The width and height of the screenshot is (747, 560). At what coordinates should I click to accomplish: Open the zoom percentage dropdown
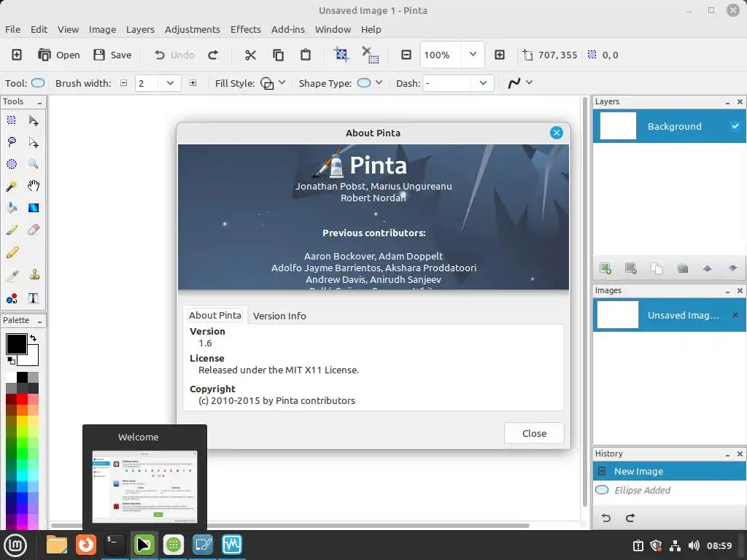pos(473,54)
